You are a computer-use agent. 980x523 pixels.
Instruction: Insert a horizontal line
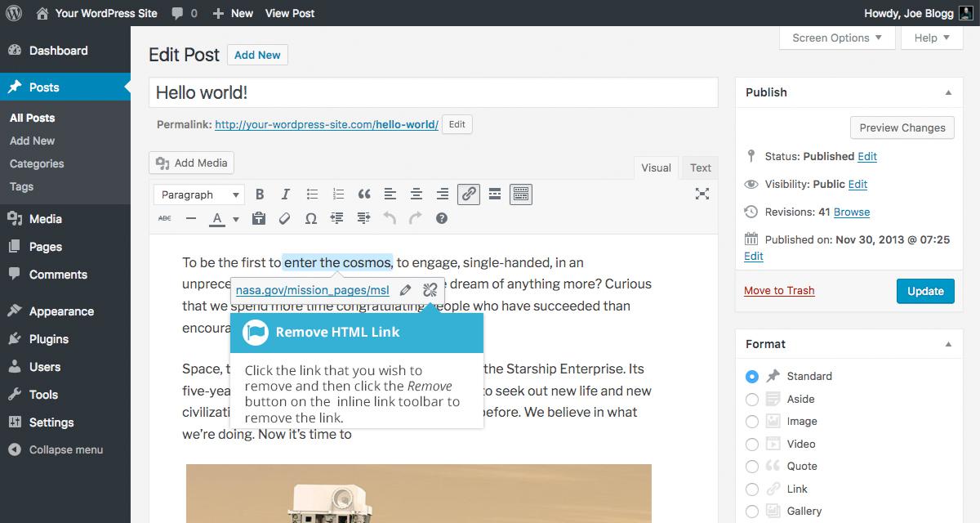[191, 218]
